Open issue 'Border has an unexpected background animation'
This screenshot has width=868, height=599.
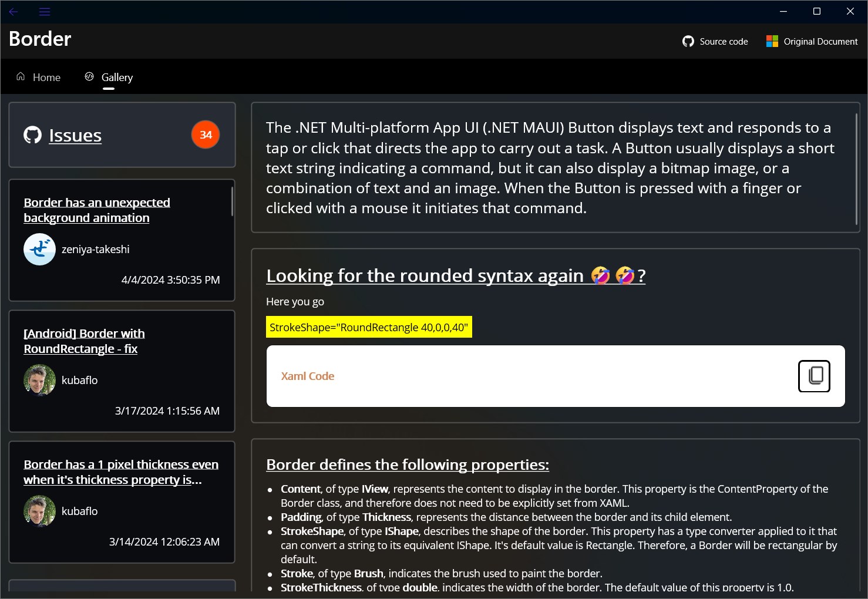tap(97, 210)
